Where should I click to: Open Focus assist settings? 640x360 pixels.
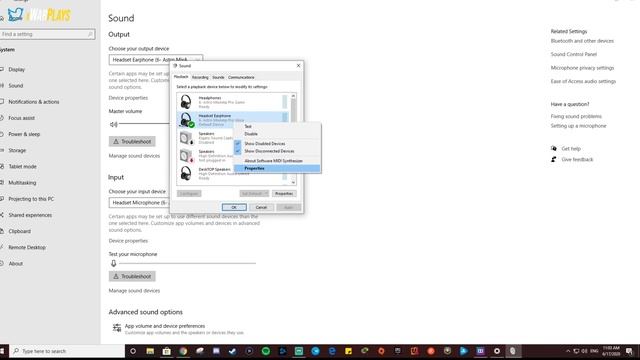click(x=22, y=118)
